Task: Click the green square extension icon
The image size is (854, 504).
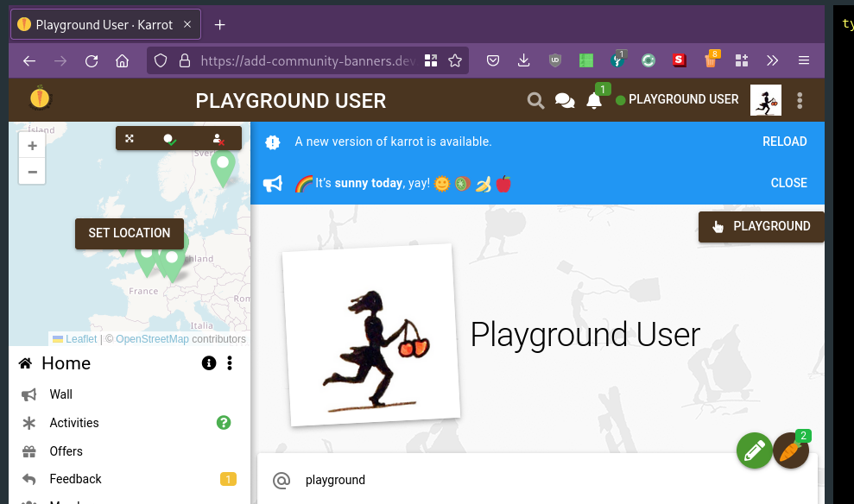Action: (x=586, y=61)
